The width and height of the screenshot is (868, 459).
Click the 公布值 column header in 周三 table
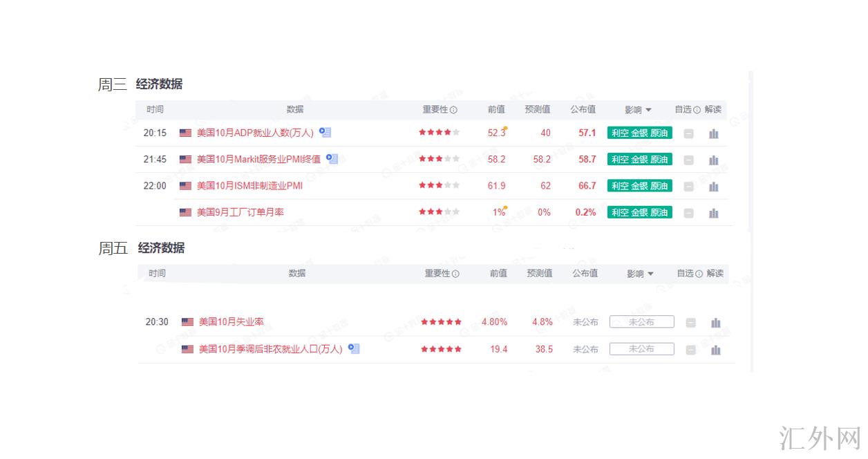pyautogui.click(x=583, y=109)
